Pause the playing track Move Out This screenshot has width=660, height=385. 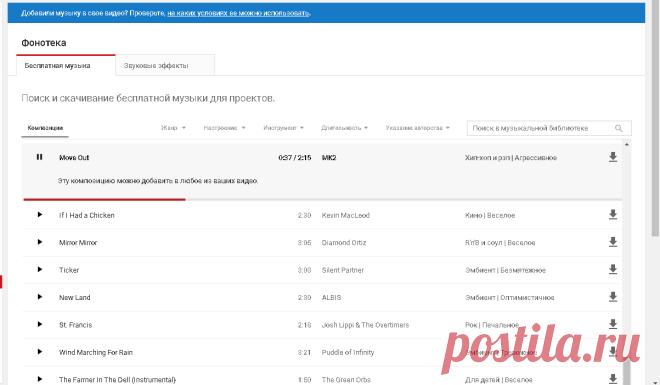click(40, 157)
